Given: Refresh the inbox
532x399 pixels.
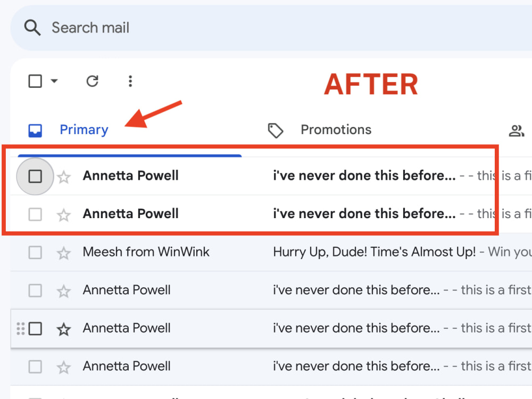Looking at the screenshot, I should [x=92, y=81].
